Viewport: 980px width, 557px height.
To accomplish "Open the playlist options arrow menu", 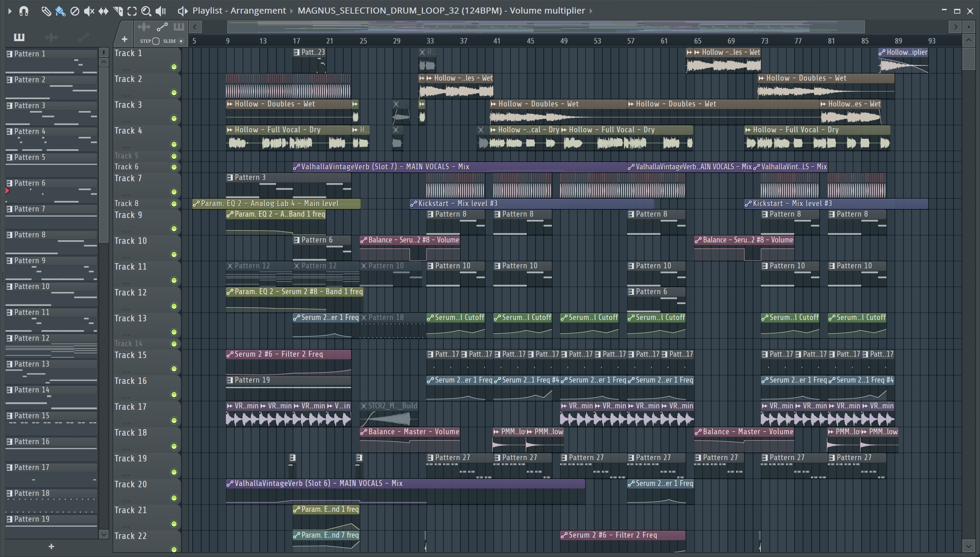I will [10, 11].
